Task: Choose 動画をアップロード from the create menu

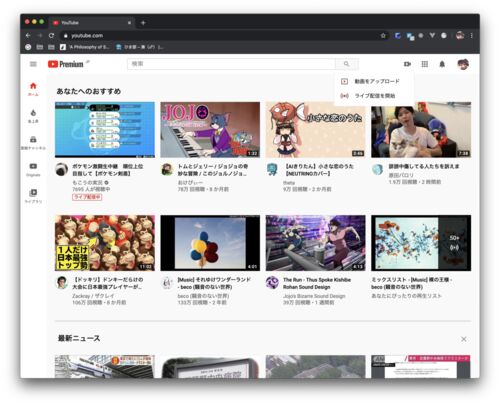Action: click(374, 81)
